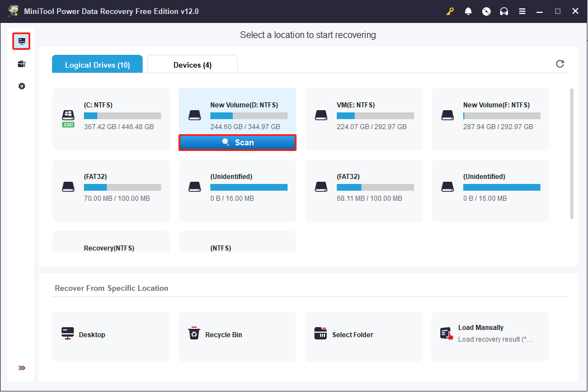Open notifications via the bell icon
Viewport: 588px width, 392px height.
click(468, 11)
